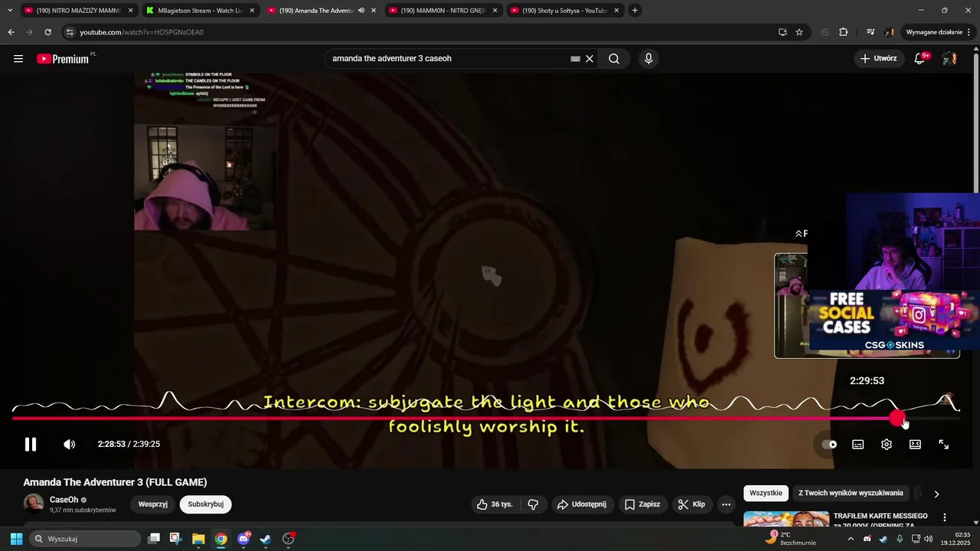Screen dimensions: 980x551
Task: Click the taskbar Wyszukaj search box
Action: tap(86, 539)
